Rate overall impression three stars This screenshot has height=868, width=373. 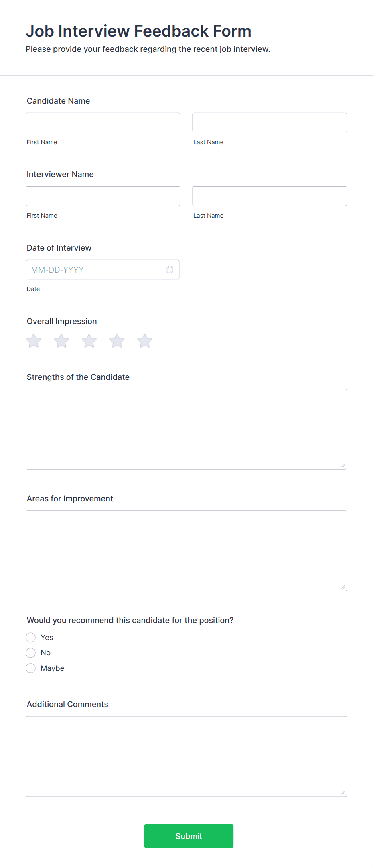(x=89, y=341)
